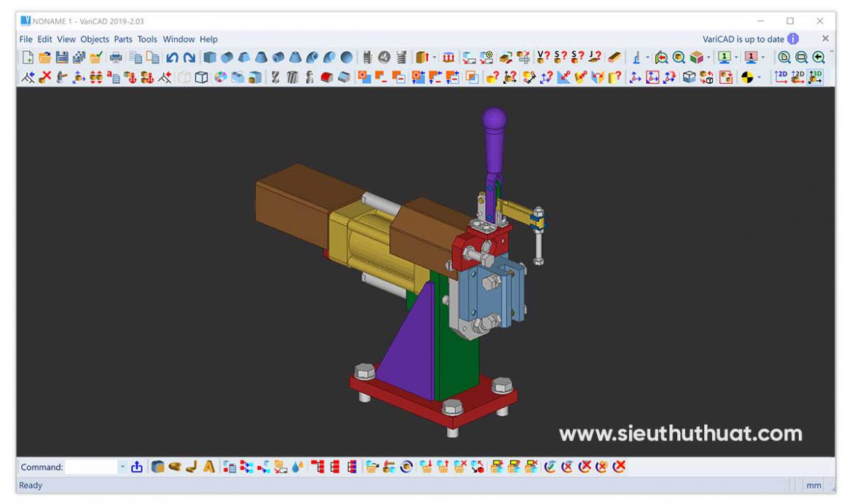Screen dimensions: 852x504
Task: Click the blue info icon near update message
Action: (793, 39)
